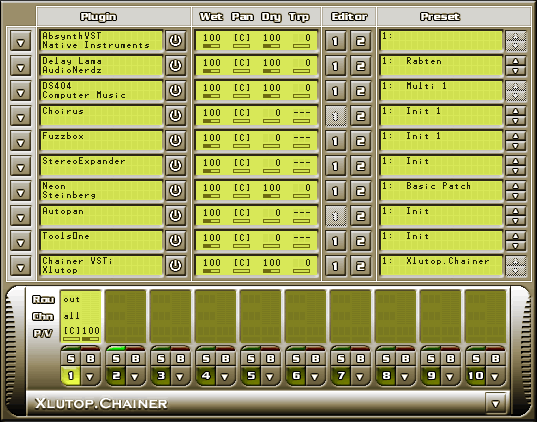537x422 pixels.
Task: Toggle power button on Neon Steinberg row
Action: [175, 191]
